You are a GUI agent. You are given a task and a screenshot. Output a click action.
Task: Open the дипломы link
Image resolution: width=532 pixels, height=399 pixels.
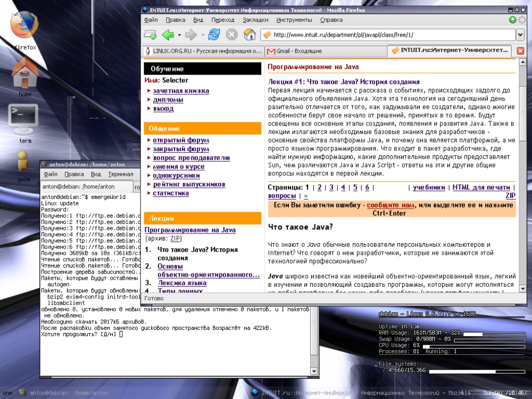pos(168,99)
